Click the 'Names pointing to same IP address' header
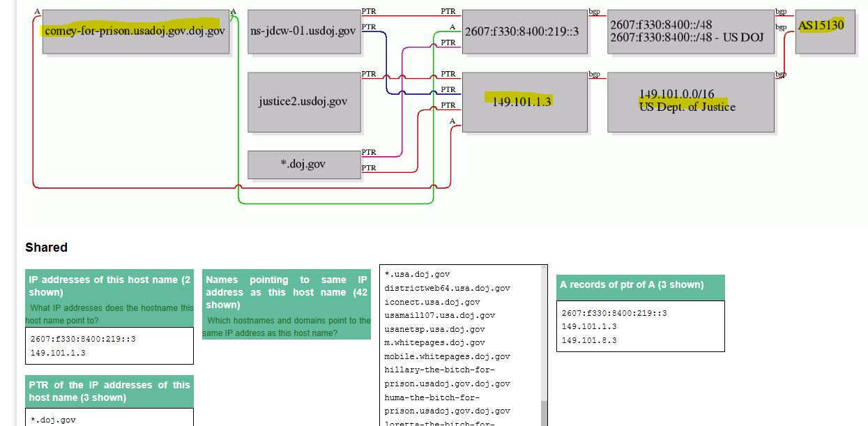The image size is (868, 426). click(286, 292)
